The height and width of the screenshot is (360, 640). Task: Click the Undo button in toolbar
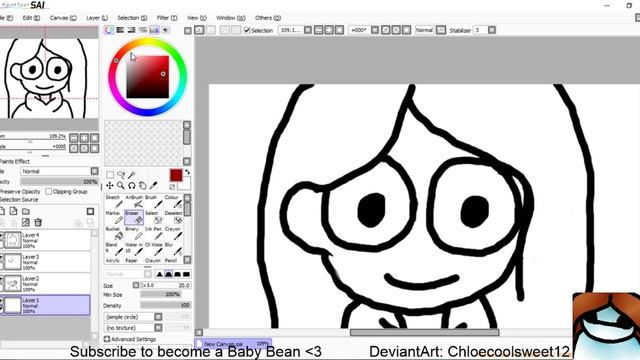pyautogui.click(x=199, y=30)
